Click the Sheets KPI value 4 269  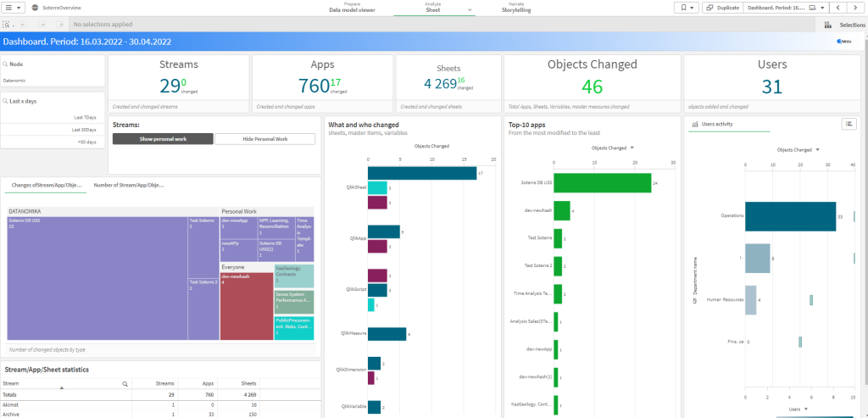(440, 84)
